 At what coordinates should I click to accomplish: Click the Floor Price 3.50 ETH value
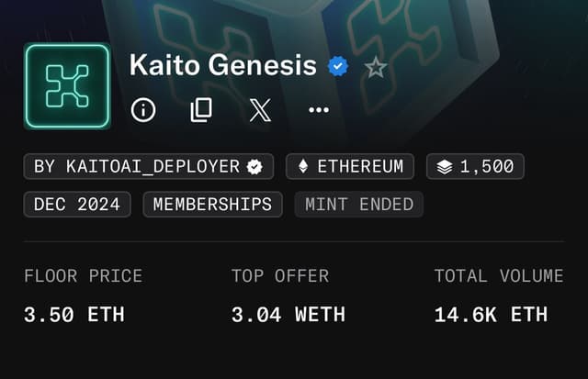[74, 315]
